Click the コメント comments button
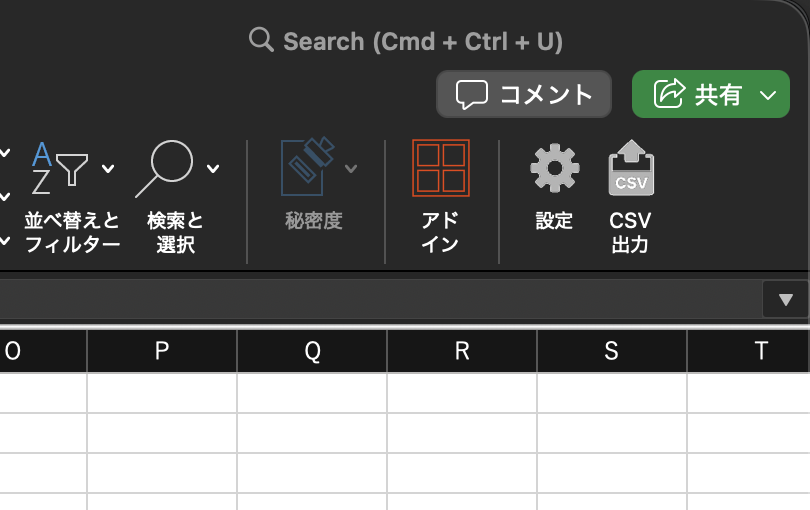 click(x=524, y=94)
